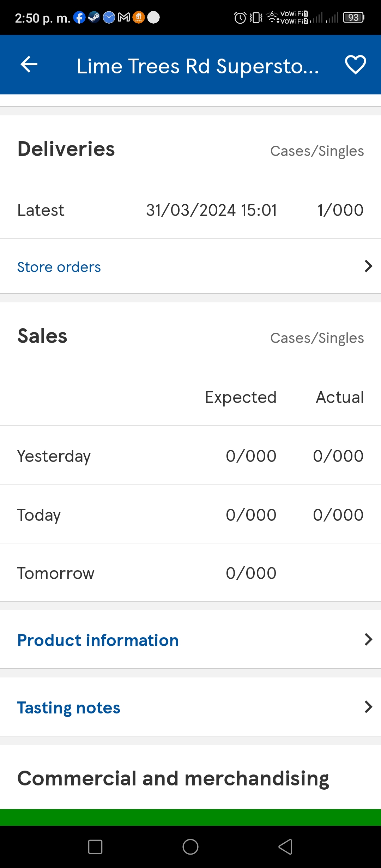Tap Gmail notification icon in status bar
The width and height of the screenshot is (381, 868).
click(x=123, y=17)
